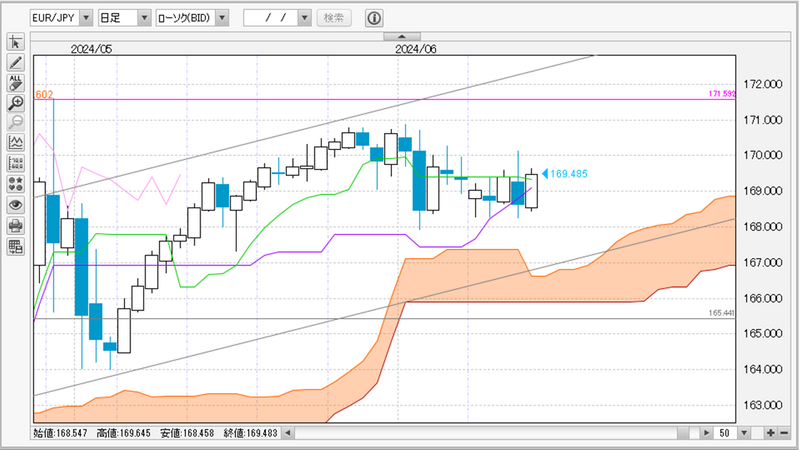The image size is (800, 450).
Task: Select the crosshair cursor tool
Action: click(x=15, y=42)
